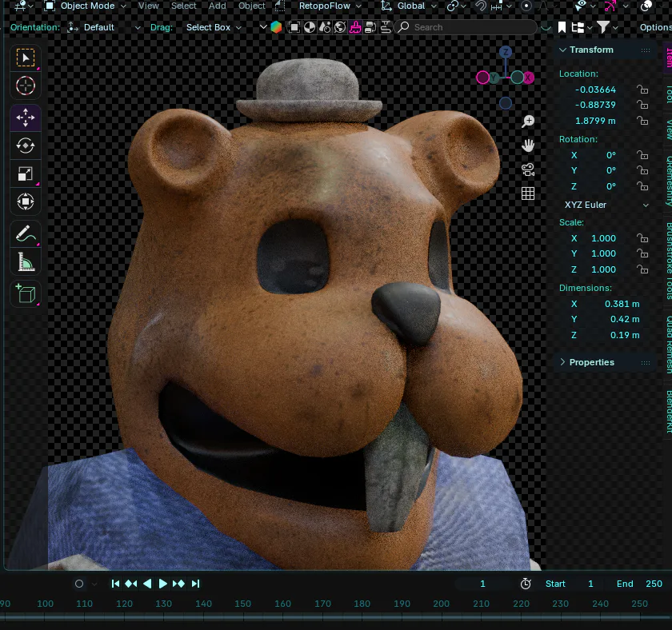Viewport: 672px width, 630px height.
Task: Click the End frame 250 field
Action: pos(639,584)
